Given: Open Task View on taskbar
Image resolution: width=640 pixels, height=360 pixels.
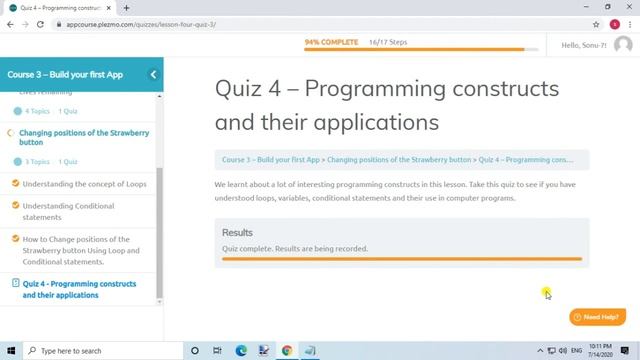Looking at the screenshot, I should 217,351.
